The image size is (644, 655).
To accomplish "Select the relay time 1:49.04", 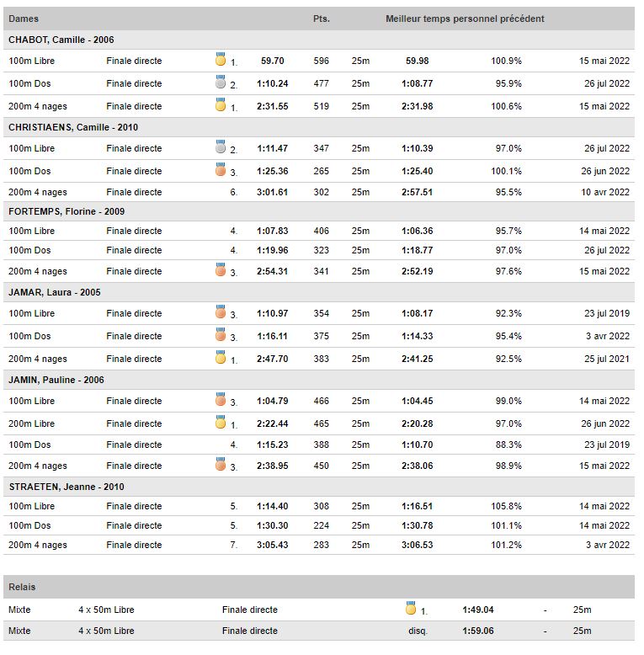I will (478, 610).
